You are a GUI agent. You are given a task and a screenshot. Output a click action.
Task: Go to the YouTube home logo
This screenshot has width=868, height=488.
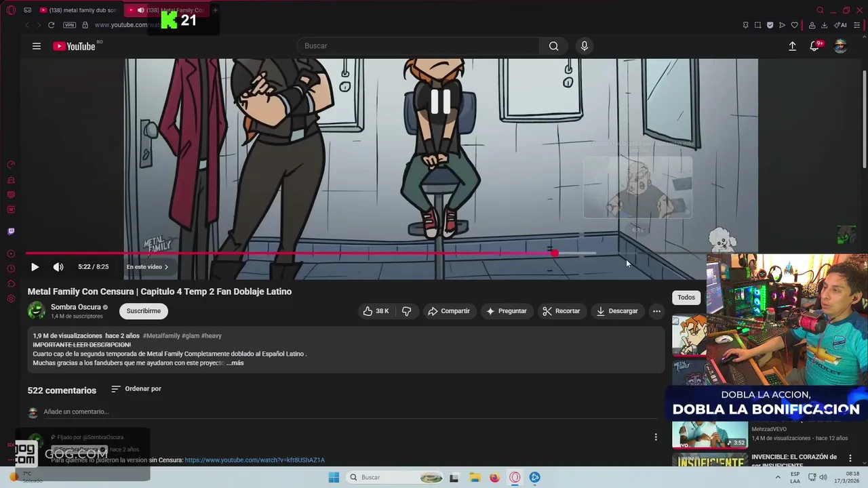tap(74, 46)
